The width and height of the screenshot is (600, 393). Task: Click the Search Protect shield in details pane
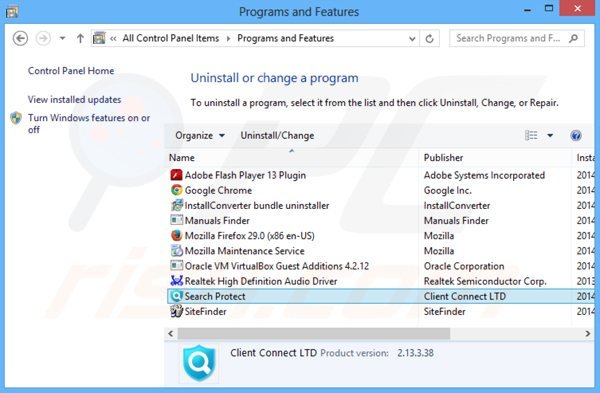point(199,363)
